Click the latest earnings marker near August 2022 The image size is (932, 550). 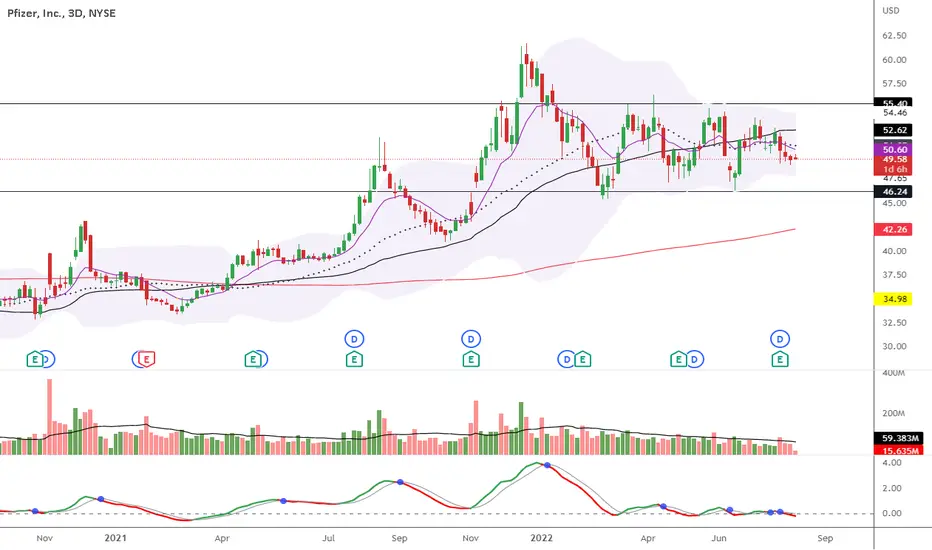(x=780, y=359)
